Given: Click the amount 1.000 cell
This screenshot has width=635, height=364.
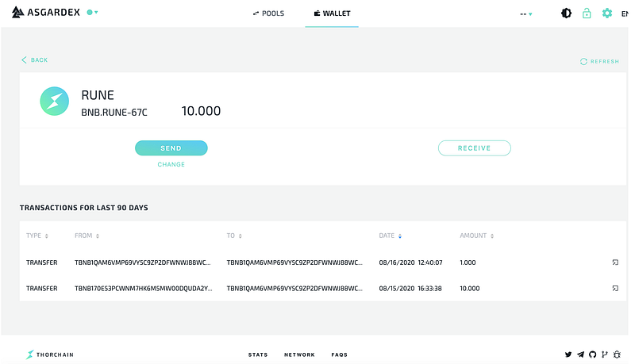Looking at the screenshot, I should pyautogui.click(x=468, y=262).
